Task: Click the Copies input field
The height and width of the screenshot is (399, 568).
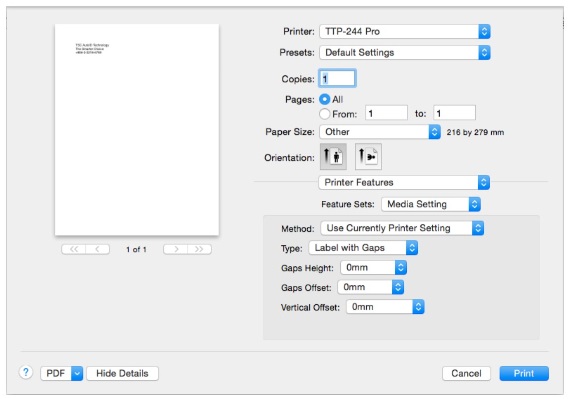Action: coord(337,78)
